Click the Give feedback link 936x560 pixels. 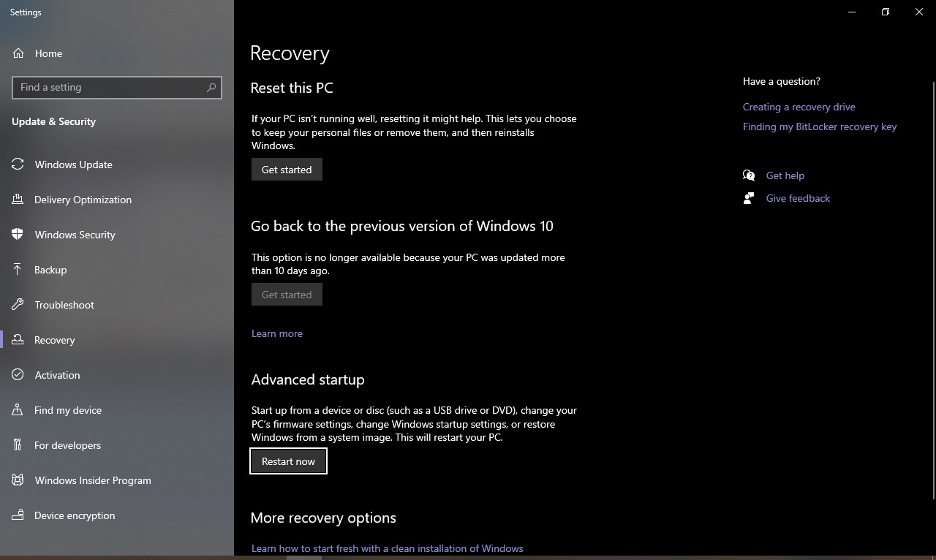coord(798,198)
